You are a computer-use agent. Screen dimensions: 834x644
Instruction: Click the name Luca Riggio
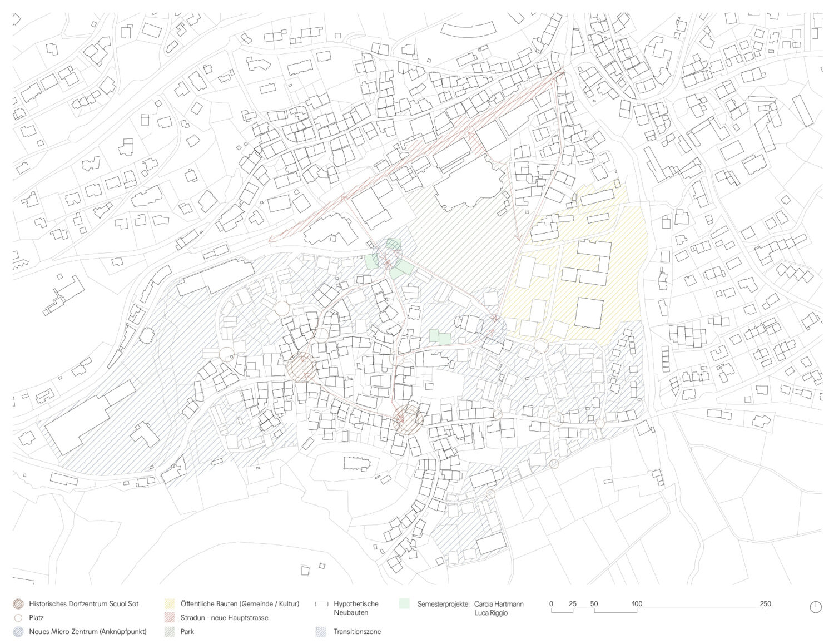[491, 613]
